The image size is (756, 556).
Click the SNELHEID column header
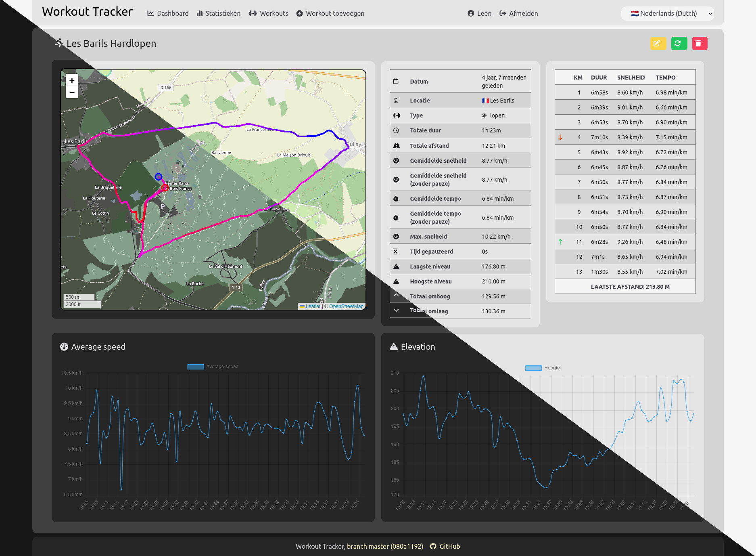(631, 78)
